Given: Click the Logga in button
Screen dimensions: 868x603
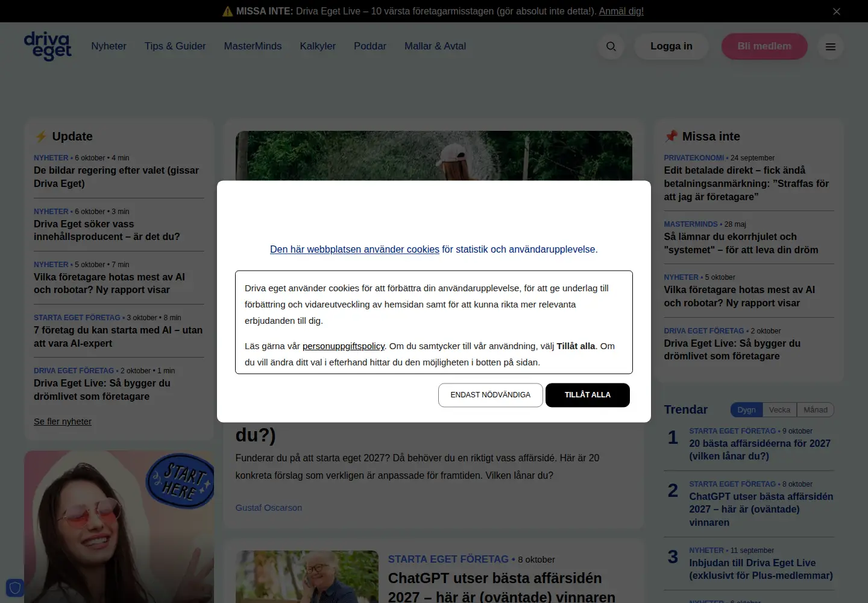Looking at the screenshot, I should click(671, 46).
